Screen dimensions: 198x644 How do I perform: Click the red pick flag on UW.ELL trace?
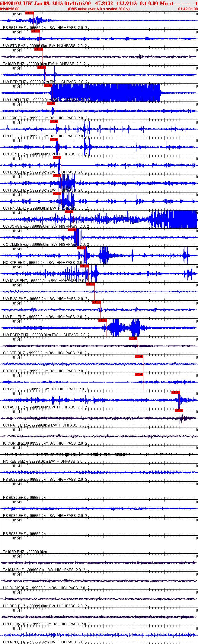tap(96, 302)
